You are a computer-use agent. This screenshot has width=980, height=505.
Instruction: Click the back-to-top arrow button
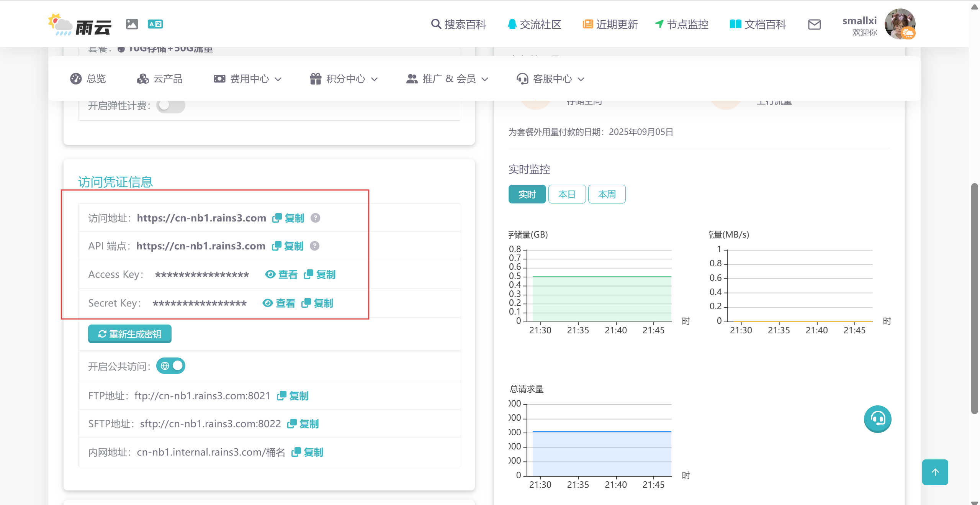coord(935,472)
